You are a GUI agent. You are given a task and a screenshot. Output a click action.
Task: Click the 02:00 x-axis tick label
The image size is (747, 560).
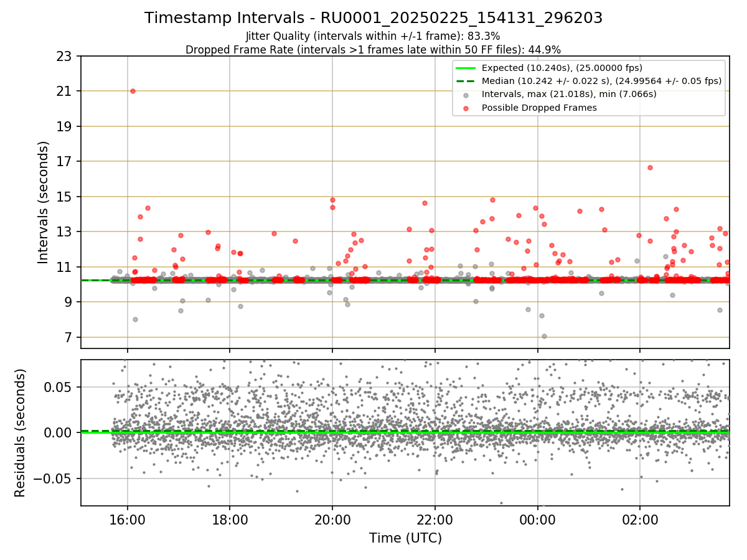640,520
